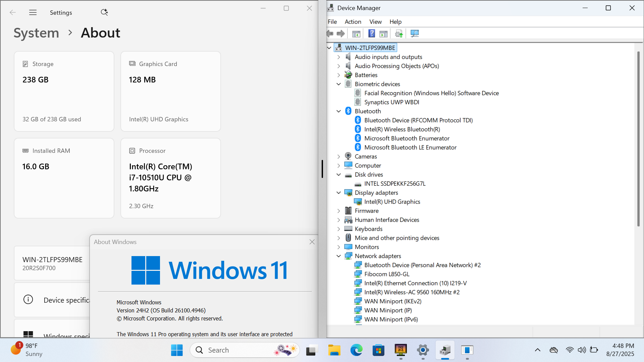Click the search icon in the Settings header
644x362 pixels.
pyautogui.click(x=104, y=12)
